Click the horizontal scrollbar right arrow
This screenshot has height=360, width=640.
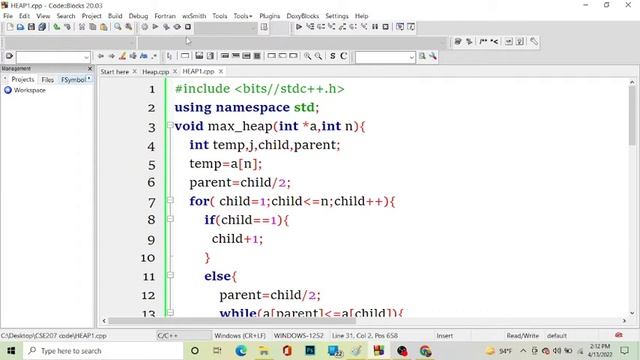click(624, 321)
